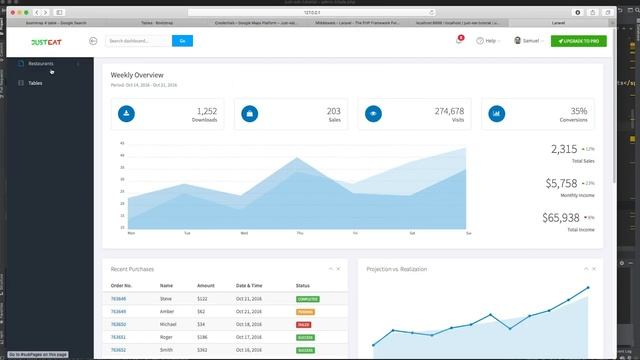640x360 pixels.
Task: Click the blue Go search button
Action: 182,41
